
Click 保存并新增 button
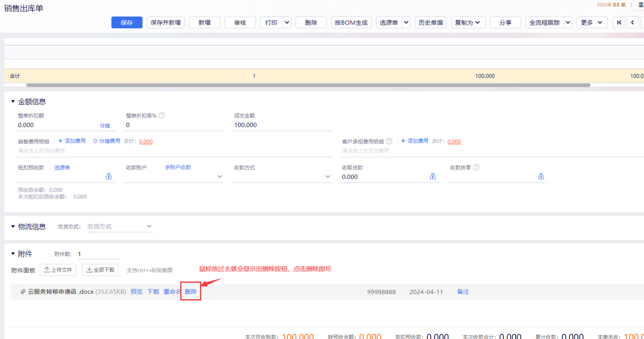coord(166,23)
